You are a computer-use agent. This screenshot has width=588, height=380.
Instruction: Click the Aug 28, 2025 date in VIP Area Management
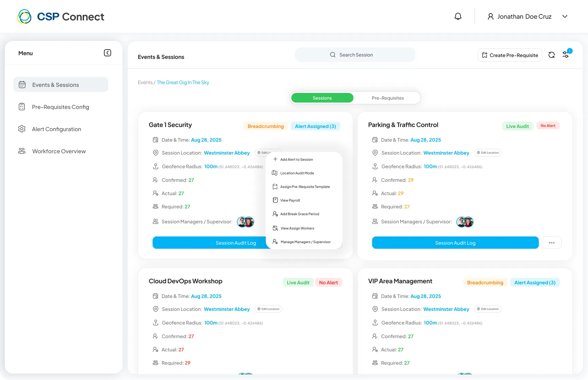426,296
